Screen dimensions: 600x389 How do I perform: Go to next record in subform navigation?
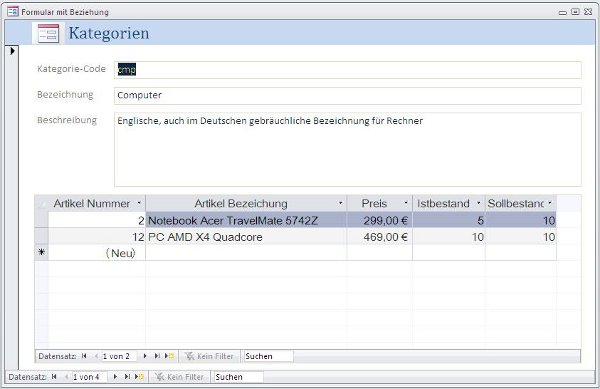145,356
